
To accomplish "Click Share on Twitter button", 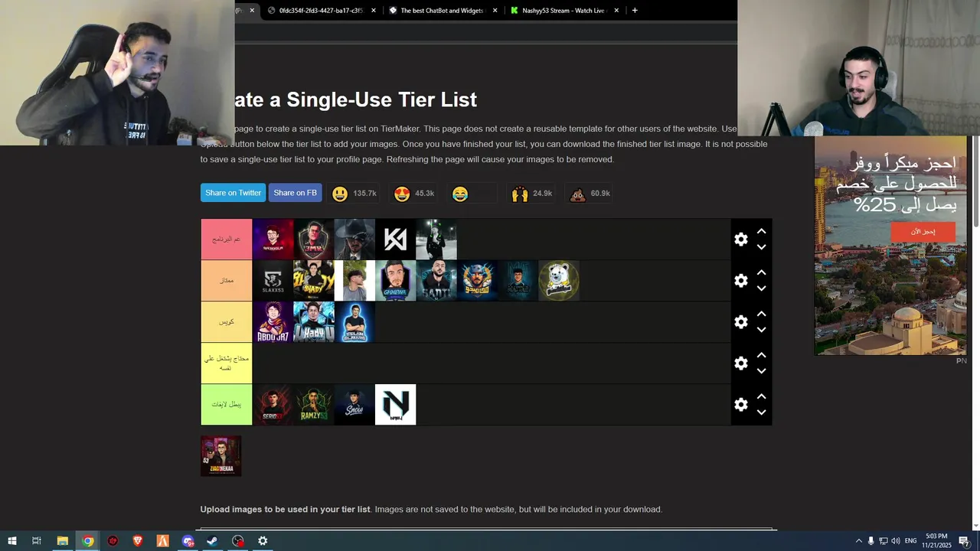I will [x=233, y=193].
